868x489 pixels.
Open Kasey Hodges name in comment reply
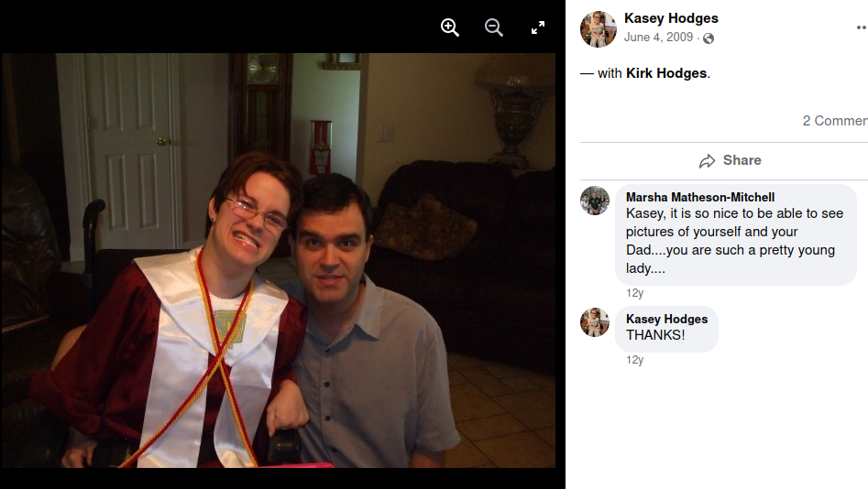[x=666, y=319]
